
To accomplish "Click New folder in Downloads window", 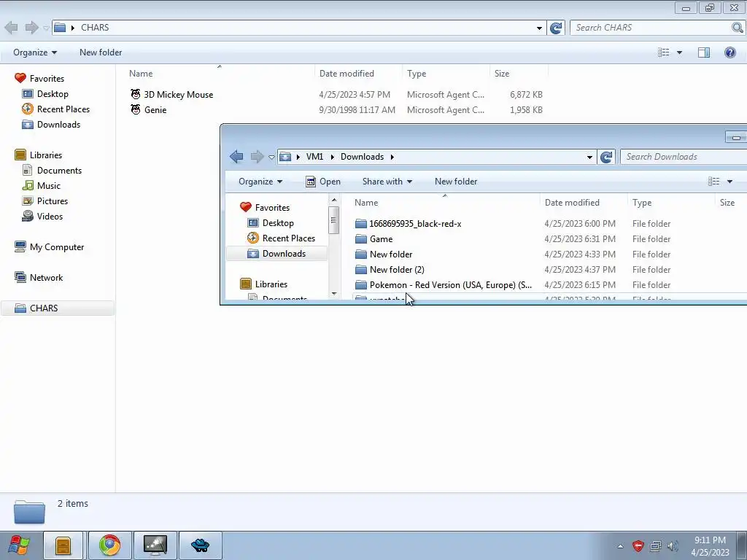I will click(x=456, y=182).
